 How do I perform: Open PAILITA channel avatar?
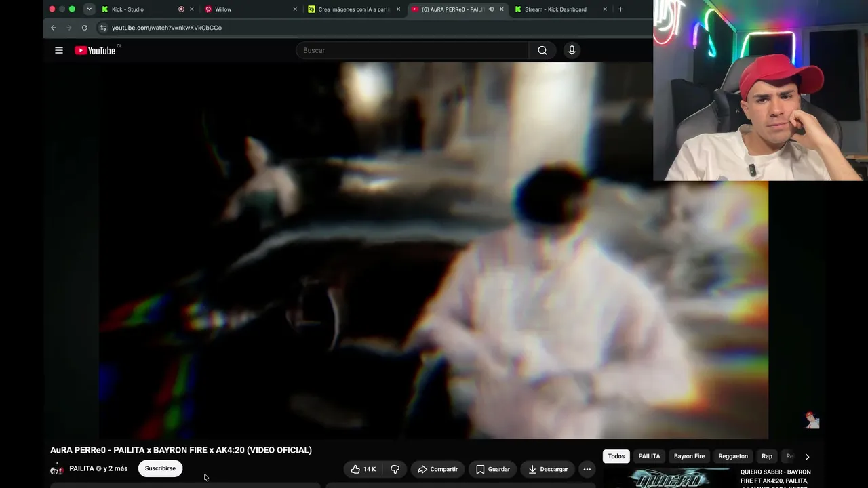pyautogui.click(x=57, y=469)
